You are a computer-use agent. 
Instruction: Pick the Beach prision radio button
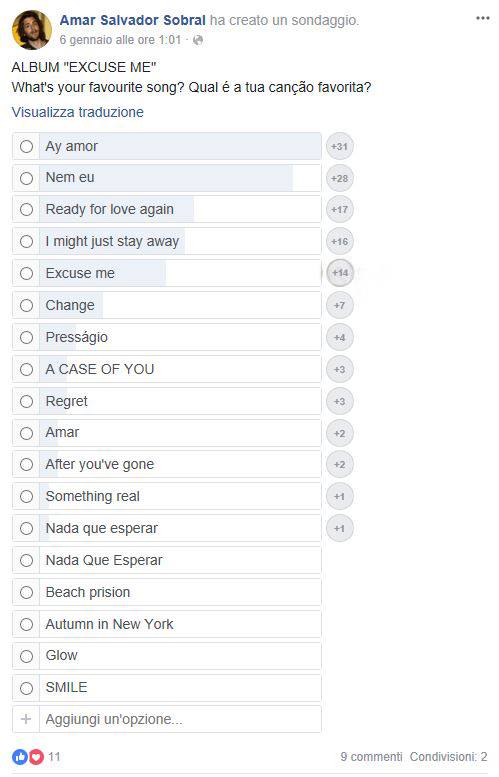[x=26, y=592]
